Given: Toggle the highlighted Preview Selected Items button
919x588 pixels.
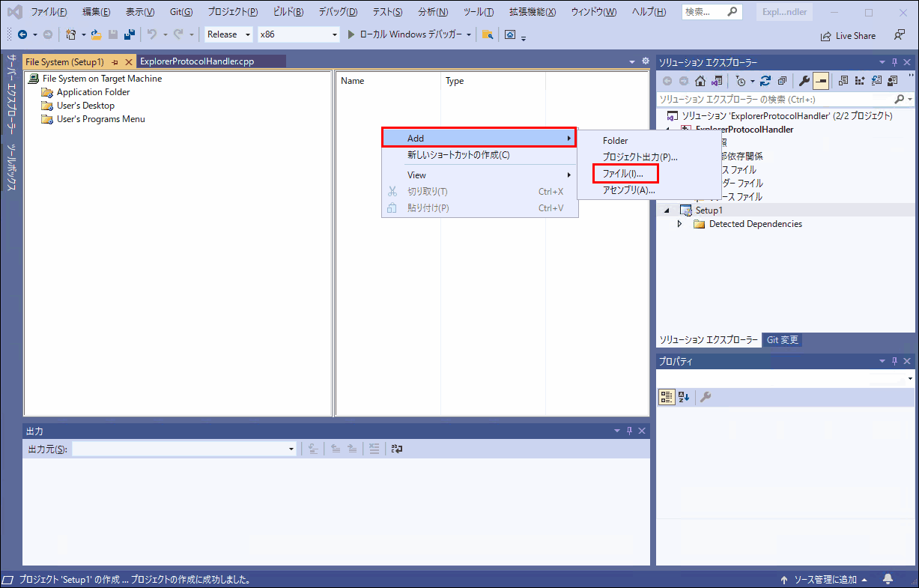Looking at the screenshot, I should [821, 81].
